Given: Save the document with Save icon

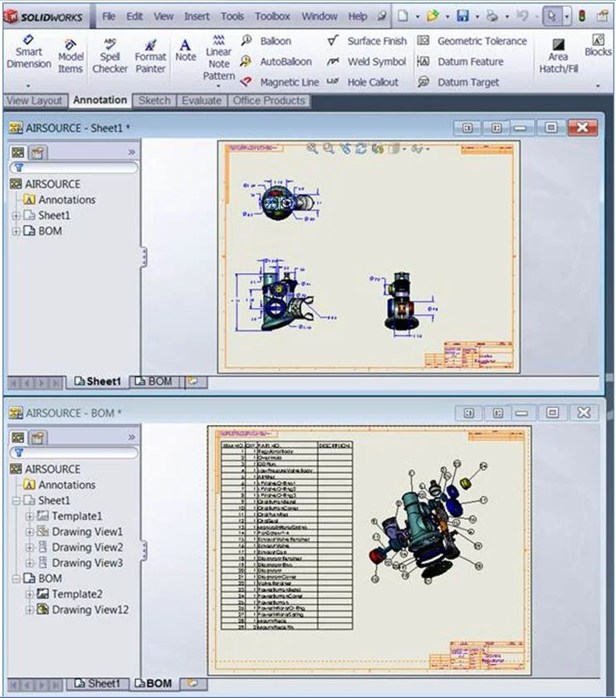Looking at the screenshot, I should click(x=463, y=16).
